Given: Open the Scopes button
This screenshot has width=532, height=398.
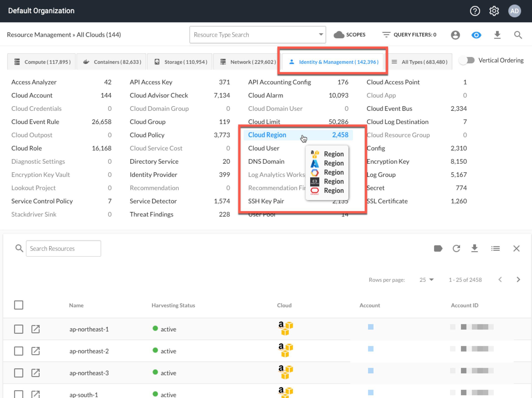Looking at the screenshot, I should pyautogui.click(x=349, y=35).
